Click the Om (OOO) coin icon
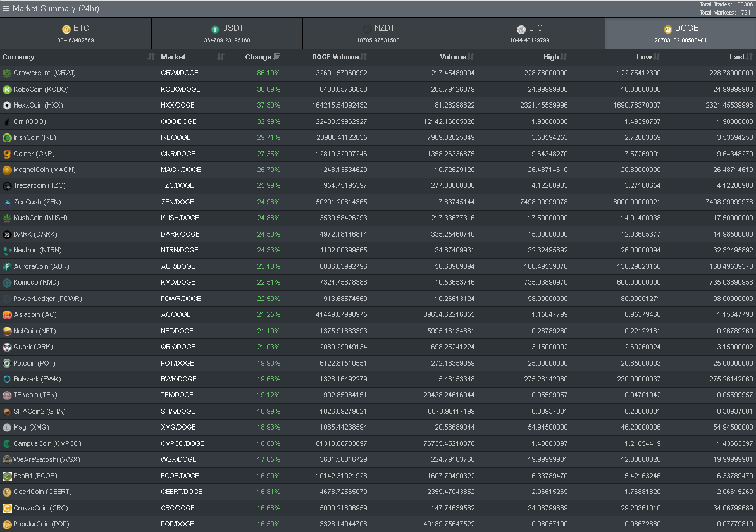756x532 pixels. click(x=7, y=122)
